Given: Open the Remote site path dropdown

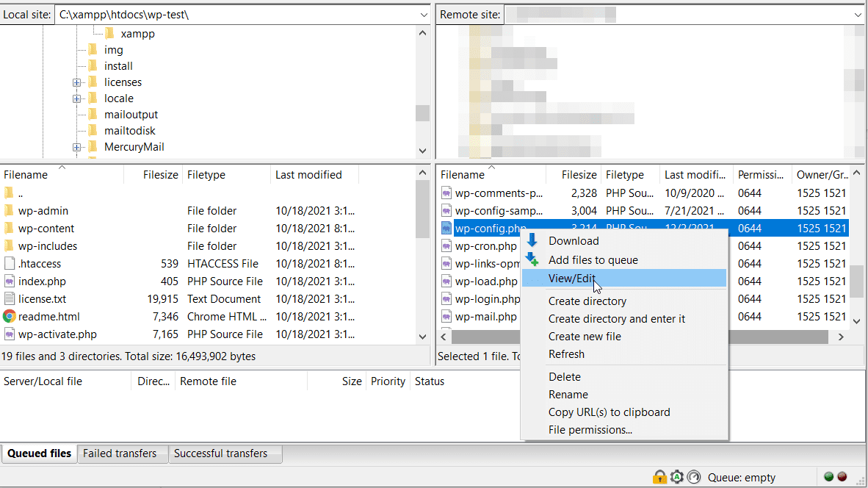Looking at the screenshot, I should (858, 15).
